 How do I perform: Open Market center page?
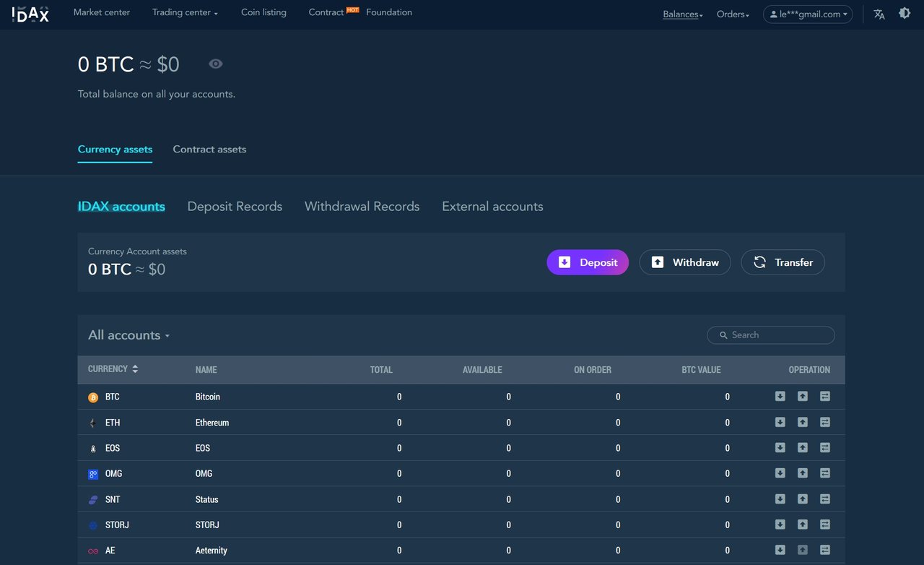tap(102, 12)
